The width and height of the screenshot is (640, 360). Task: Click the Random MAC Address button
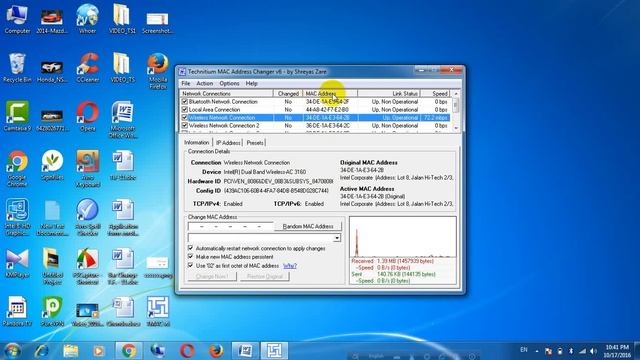[308, 226]
